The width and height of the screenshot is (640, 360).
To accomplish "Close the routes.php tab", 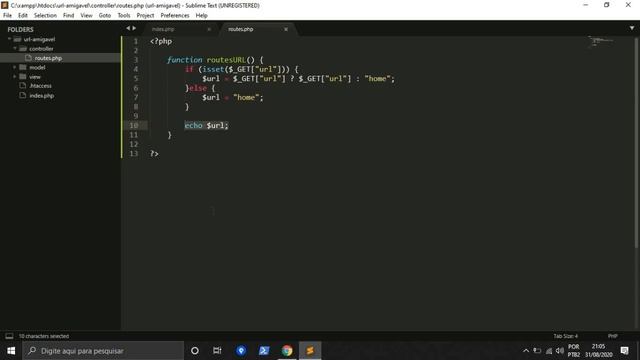I will coord(286,29).
